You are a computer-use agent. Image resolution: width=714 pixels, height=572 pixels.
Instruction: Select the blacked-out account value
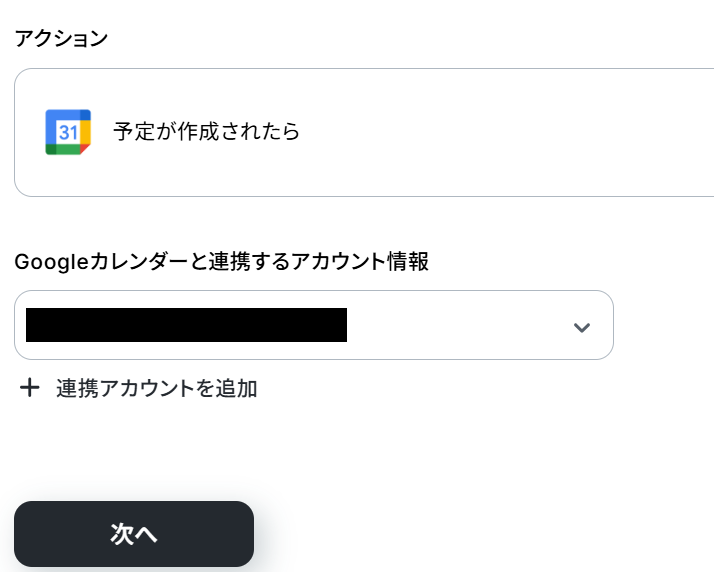click(186, 326)
